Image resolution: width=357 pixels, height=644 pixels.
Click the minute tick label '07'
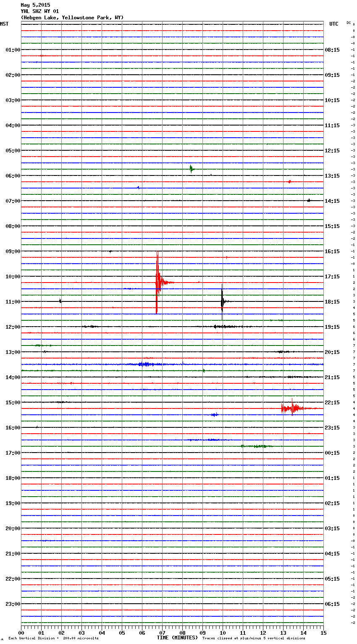pyautogui.click(x=162, y=633)
